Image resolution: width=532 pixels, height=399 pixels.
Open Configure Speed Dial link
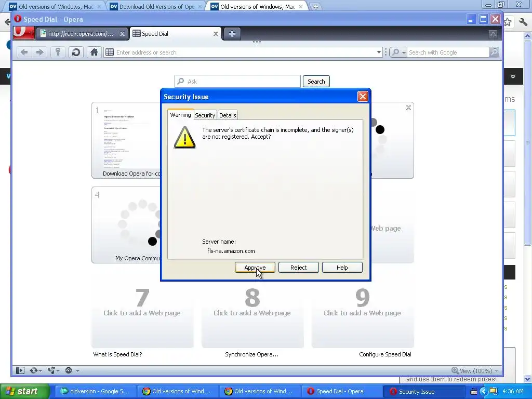click(385, 354)
